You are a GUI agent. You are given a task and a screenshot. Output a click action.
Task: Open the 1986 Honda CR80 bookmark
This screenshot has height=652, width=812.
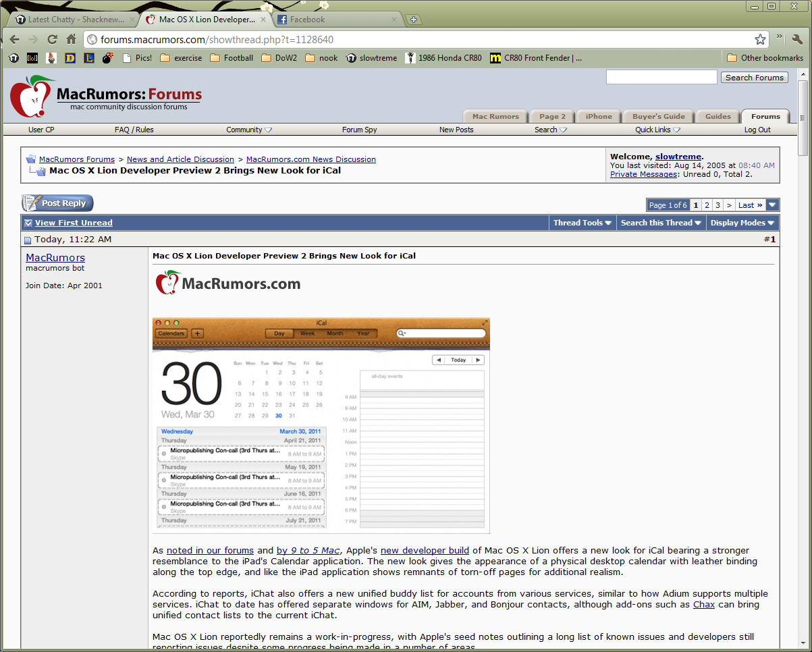coord(443,58)
